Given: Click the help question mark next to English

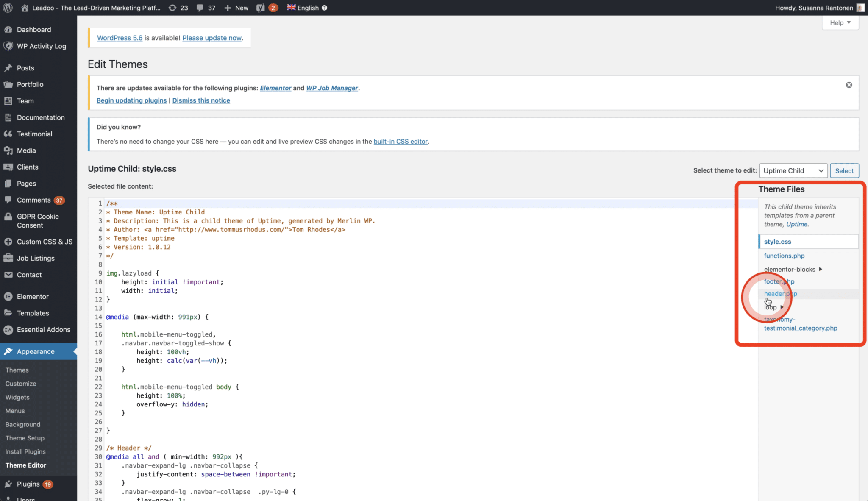Looking at the screenshot, I should [x=324, y=8].
